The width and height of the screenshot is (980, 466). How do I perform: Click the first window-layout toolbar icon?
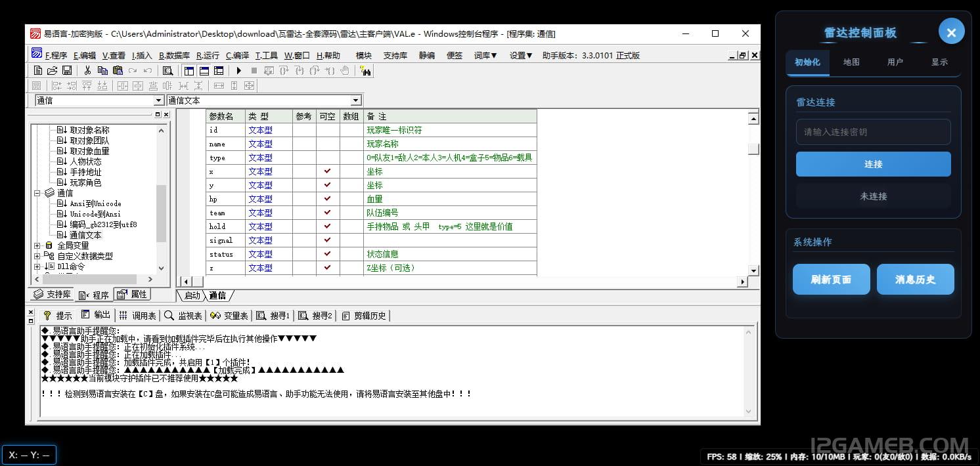(x=189, y=70)
